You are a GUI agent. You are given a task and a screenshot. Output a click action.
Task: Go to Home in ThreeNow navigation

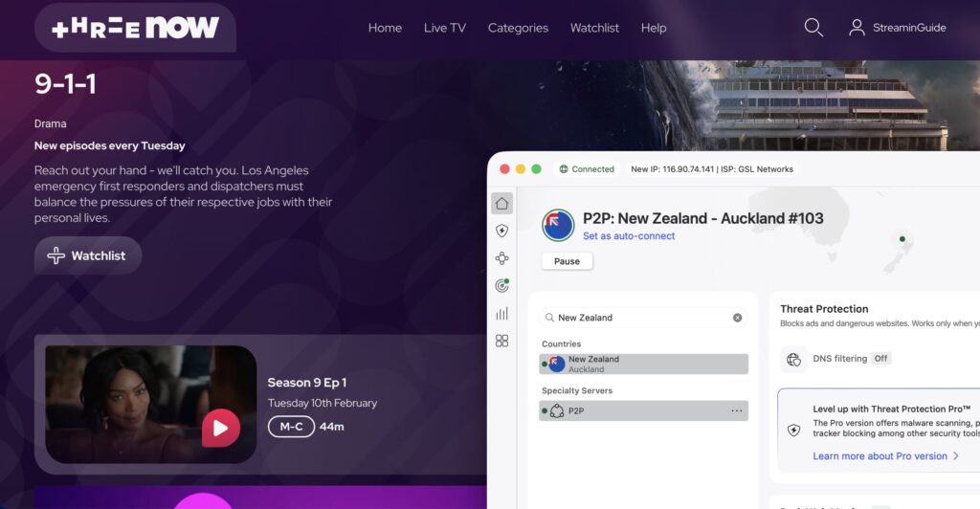(x=385, y=28)
